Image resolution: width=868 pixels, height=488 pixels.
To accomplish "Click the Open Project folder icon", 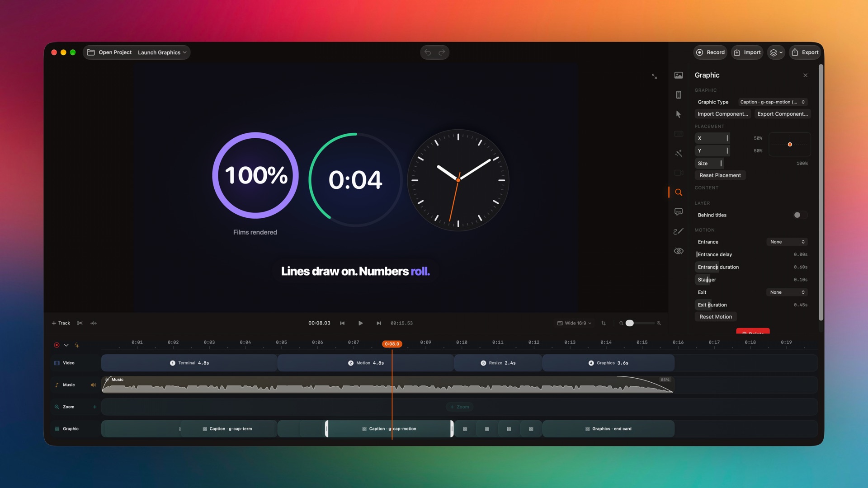I will [91, 52].
